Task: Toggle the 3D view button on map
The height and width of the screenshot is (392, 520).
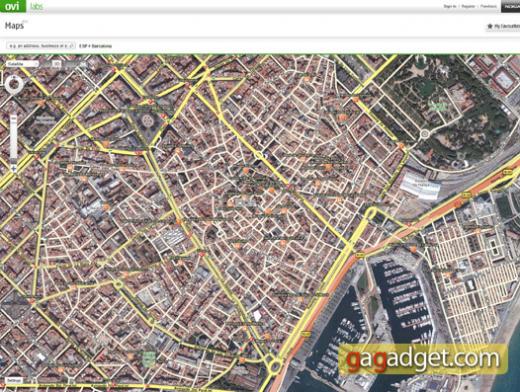Action: (x=57, y=64)
